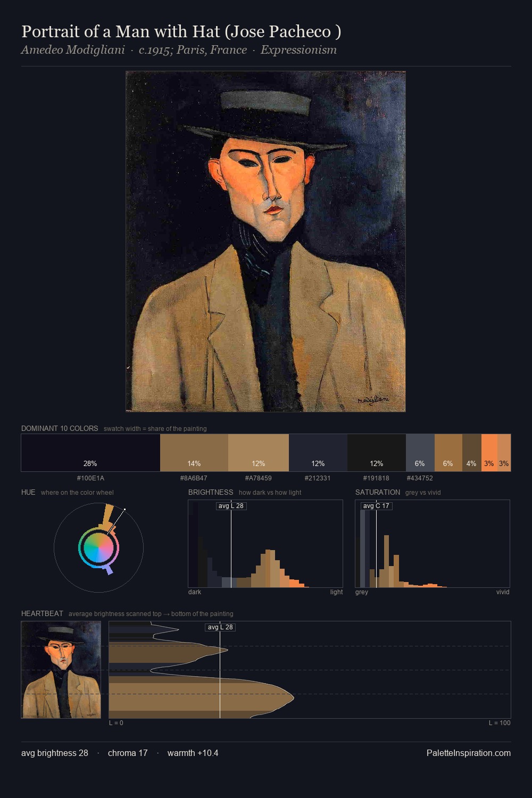Image resolution: width=532 pixels, height=798 pixels.
Task: Open the main Modigliani portrait image
Action: 265,242
